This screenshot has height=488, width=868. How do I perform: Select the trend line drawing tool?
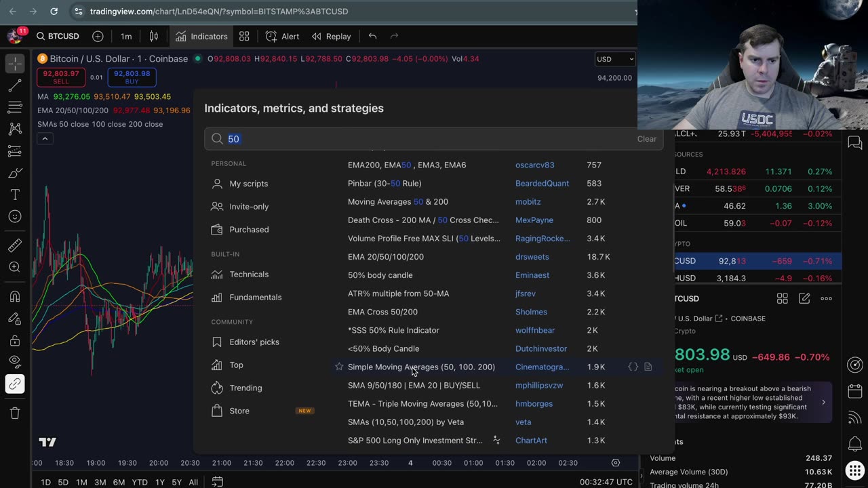[x=15, y=85]
